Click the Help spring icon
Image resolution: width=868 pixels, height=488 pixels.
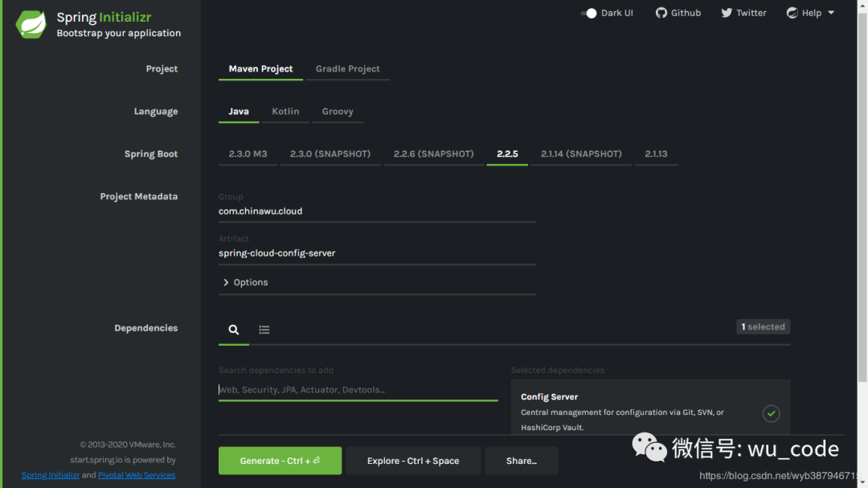point(792,13)
